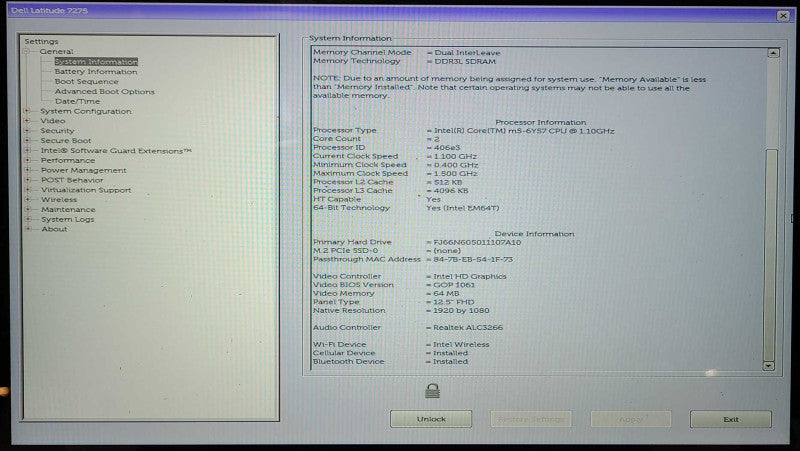Click the Wi-Fi Device Intel Wireless value
800x451 pixels.
pos(461,344)
